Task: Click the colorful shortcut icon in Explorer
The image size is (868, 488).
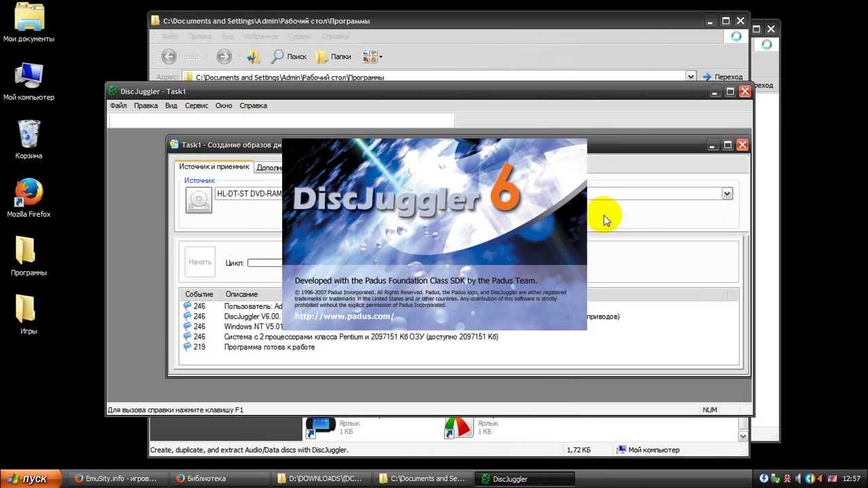Action: pos(459,427)
